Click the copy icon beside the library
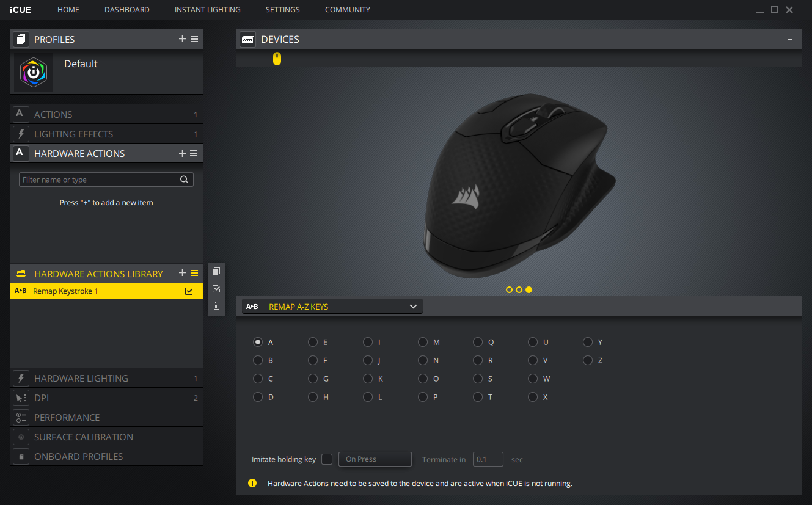 pos(216,272)
